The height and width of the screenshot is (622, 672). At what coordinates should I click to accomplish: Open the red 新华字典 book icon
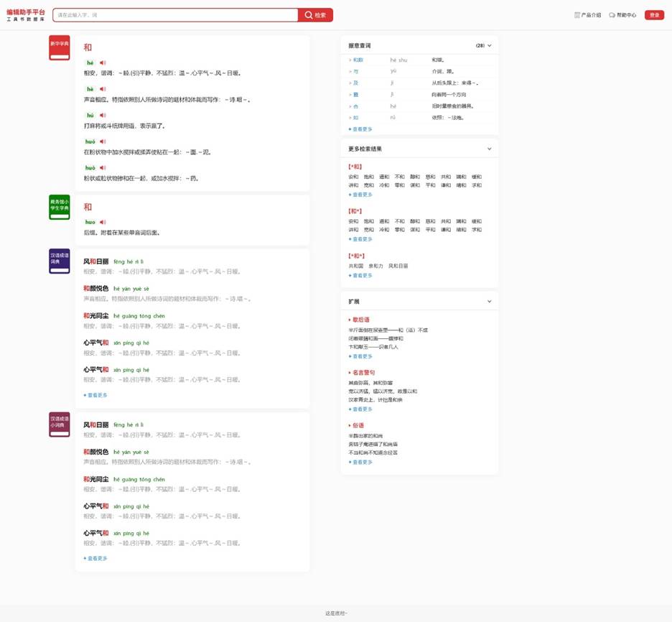coord(59,47)
